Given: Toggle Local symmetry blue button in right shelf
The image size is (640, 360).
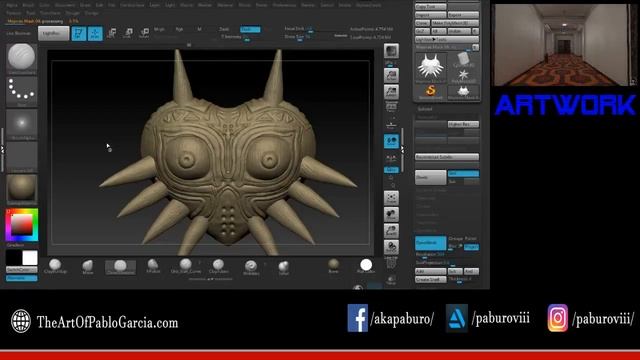Looking at the screenshot, I should [x=391, y=141].
